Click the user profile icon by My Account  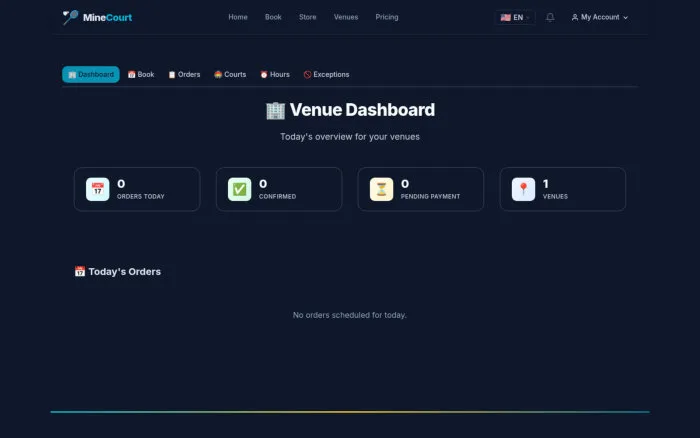(575, 17)
